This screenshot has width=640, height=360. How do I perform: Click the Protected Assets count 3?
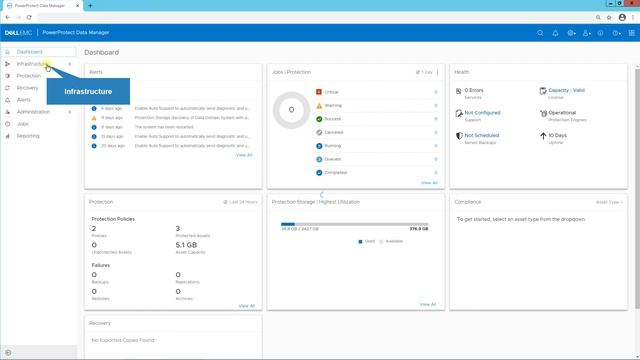coord(178,229)
